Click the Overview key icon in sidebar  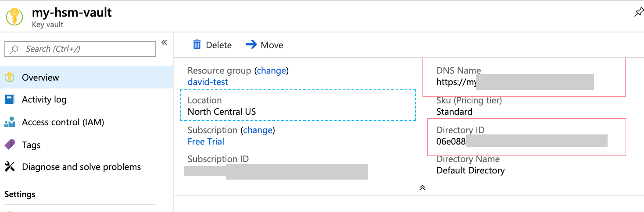pos(9,78)
